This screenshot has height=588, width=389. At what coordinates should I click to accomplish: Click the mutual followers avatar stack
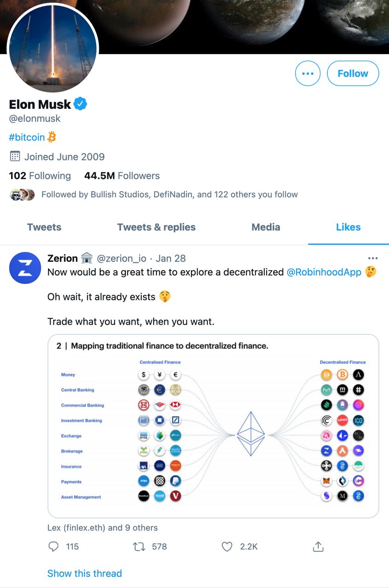22,194
